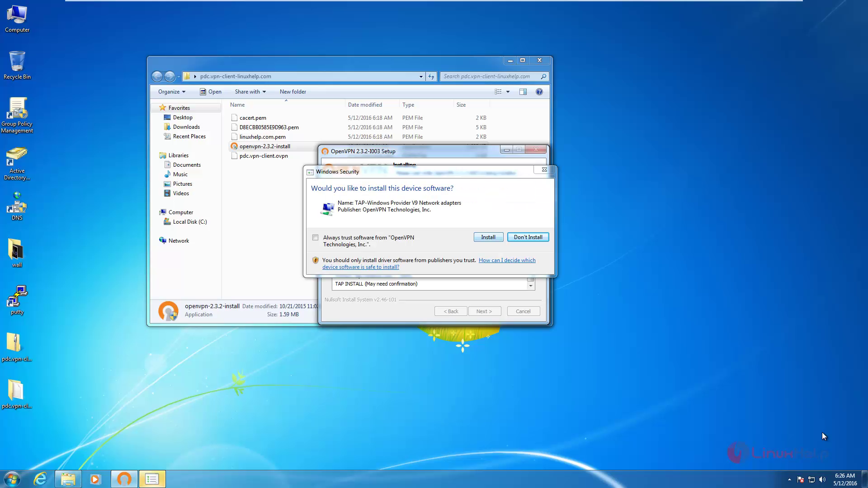Viewport: 868px width, 488px height.
Task: Click the Explorer forward arrow button
Action: [170, 76]
